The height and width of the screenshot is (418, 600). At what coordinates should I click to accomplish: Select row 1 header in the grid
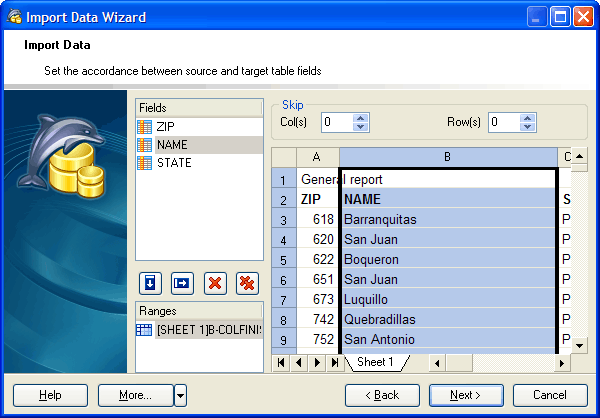(x=284, y=179)
